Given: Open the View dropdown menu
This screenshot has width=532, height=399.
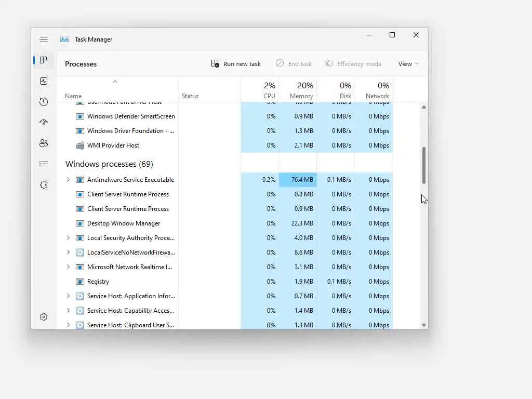Looking at the screenshot, I should click(408, 64).
